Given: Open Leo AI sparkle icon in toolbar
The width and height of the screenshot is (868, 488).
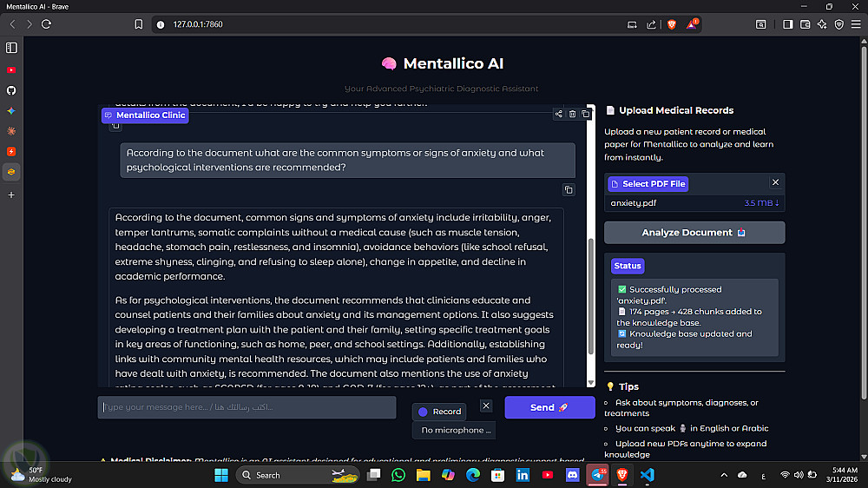Looking at the screenshot, I should (822, 24).
